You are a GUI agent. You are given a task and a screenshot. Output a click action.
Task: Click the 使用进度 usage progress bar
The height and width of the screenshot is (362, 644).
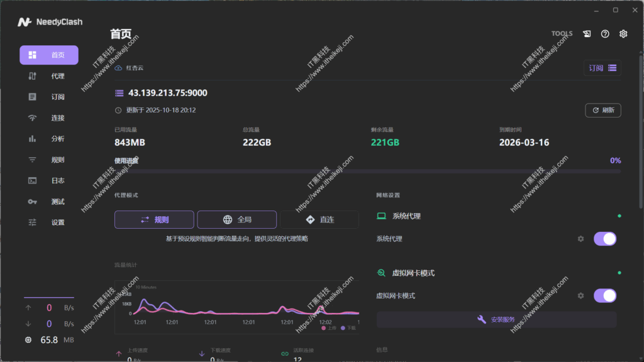(367, 170)
